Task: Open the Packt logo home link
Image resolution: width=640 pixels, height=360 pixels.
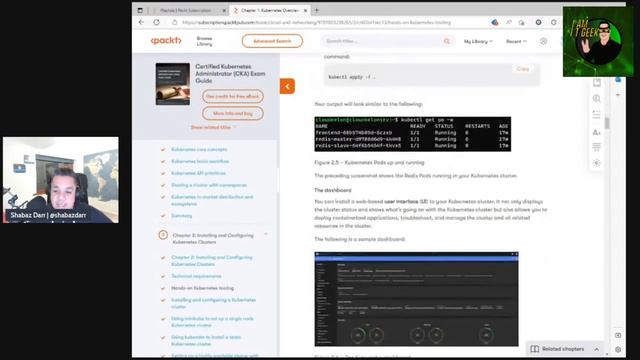Action: (166, 40)
